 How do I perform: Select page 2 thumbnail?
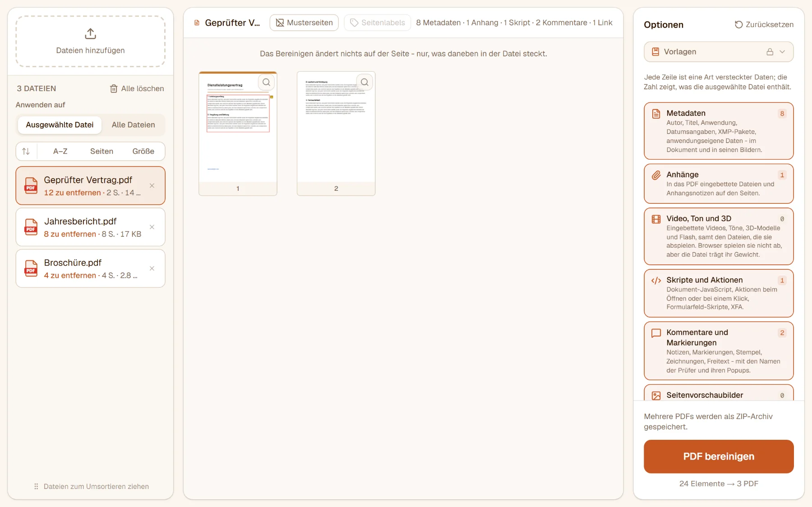click(x=336, y=134)
